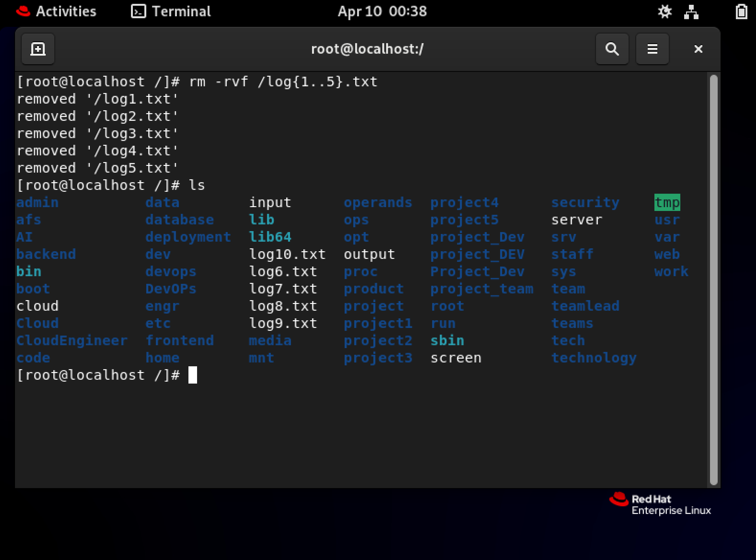The width and height of the screenshot is (756, 560).
Task: Click the gear-shaped system tray icon
Action: pyautogui.click(x=665, y=12)
